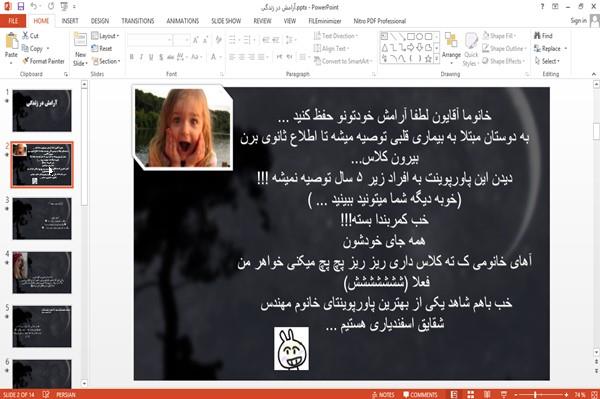
Task: Decrease font size with the smaller A
Action: [206, 40]
